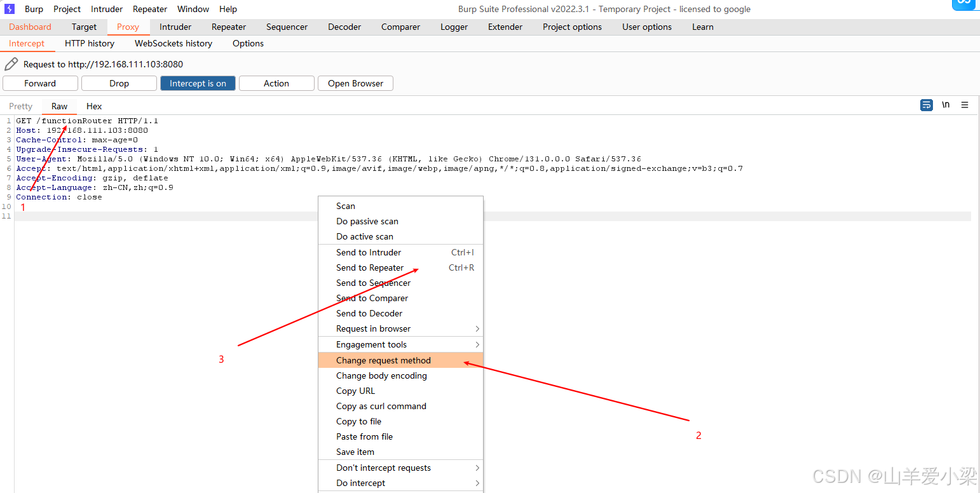Choose Save item
The width and height of the screenshot is (980, 493).
click(400, 452)
